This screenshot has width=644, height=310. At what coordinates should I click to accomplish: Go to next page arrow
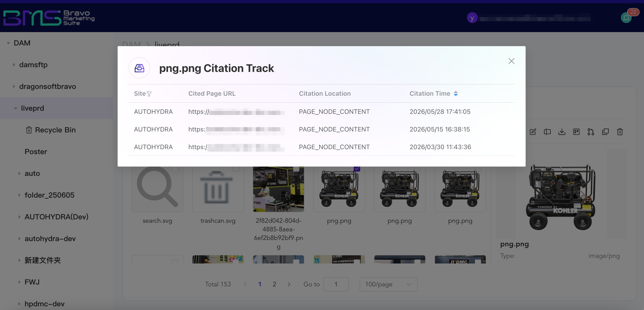pos(289,284)
